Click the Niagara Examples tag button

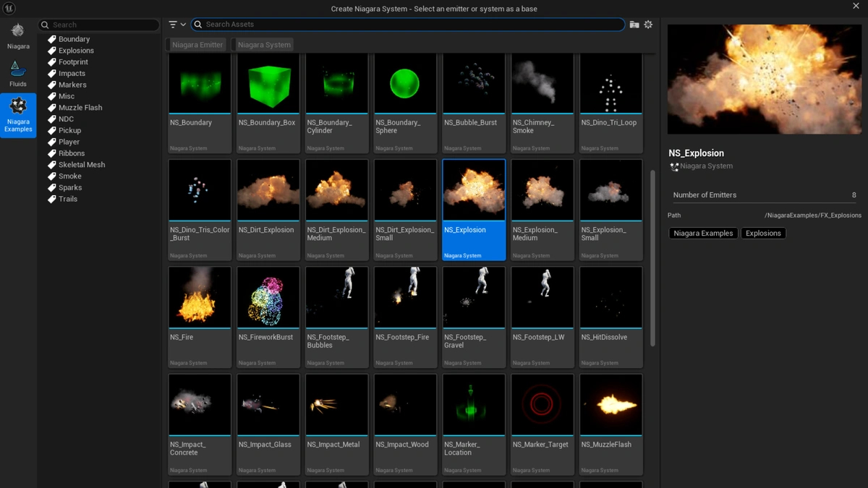click(x=703, y=234)
